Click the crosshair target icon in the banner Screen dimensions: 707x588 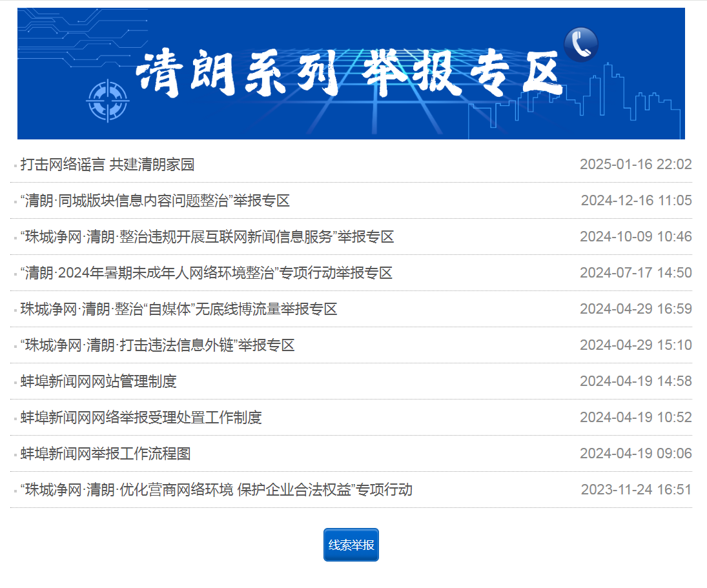[x=107, y=101]
